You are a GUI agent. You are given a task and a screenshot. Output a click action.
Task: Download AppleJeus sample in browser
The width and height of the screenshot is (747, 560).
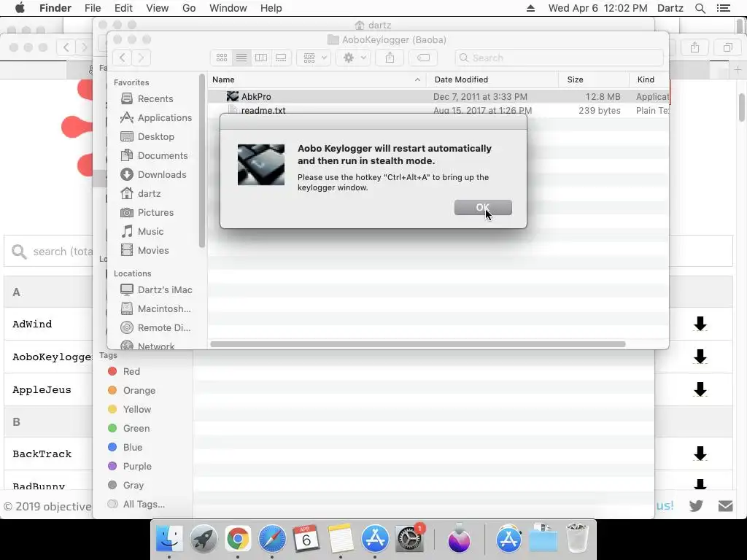coord(700,389)
